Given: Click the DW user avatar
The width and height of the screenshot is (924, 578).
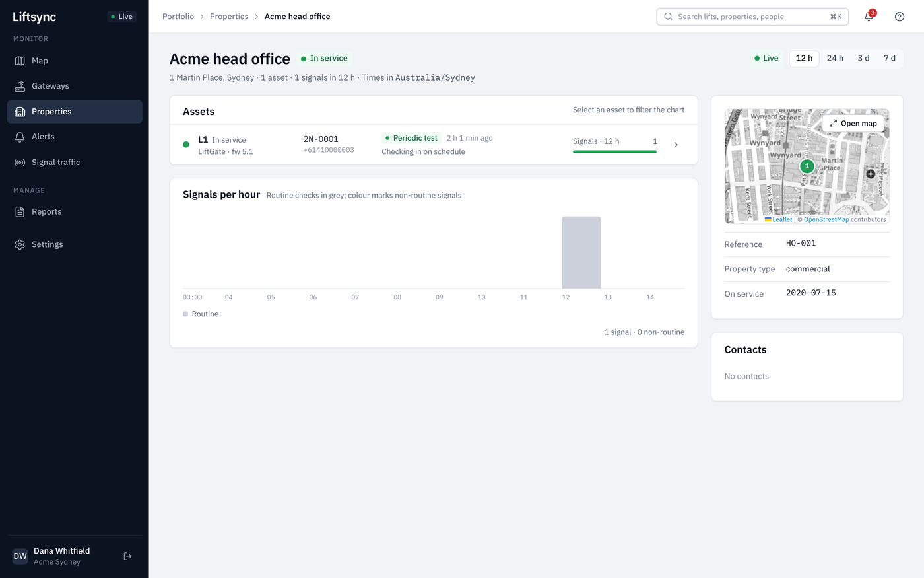Looking at the screenshot, I should 20,556.
